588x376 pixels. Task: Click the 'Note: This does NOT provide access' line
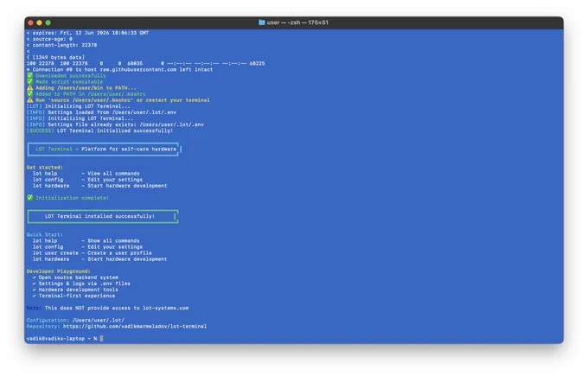pos(107,309)
